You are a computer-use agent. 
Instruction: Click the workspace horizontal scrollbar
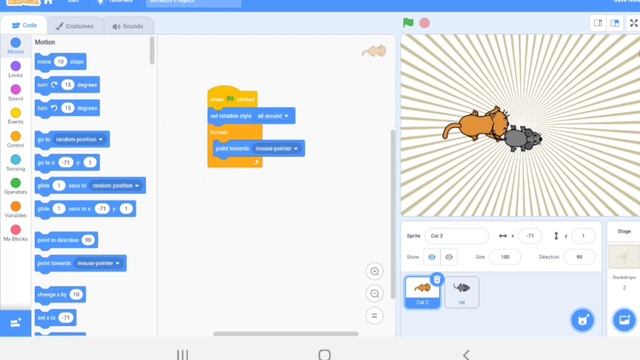[286, 333]
